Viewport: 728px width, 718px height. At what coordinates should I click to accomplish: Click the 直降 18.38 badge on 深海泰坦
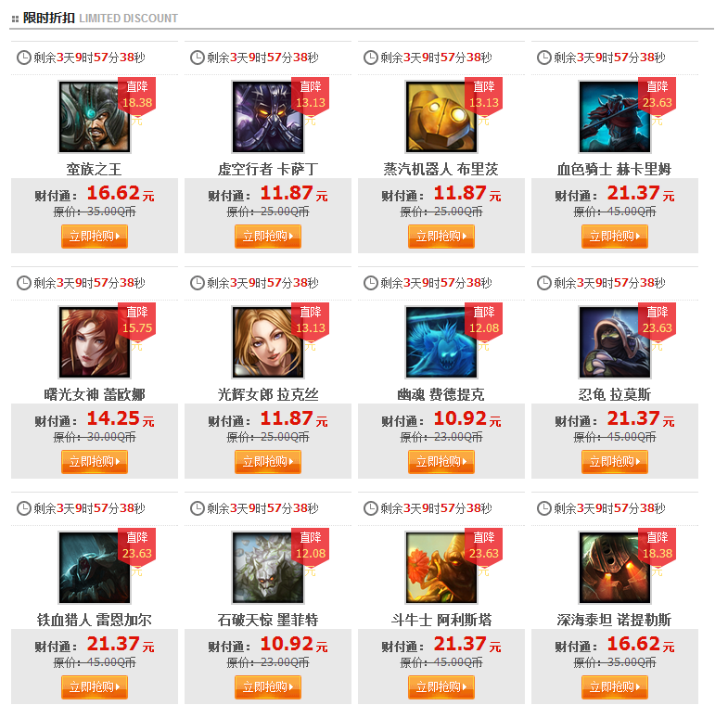(657, 545)
